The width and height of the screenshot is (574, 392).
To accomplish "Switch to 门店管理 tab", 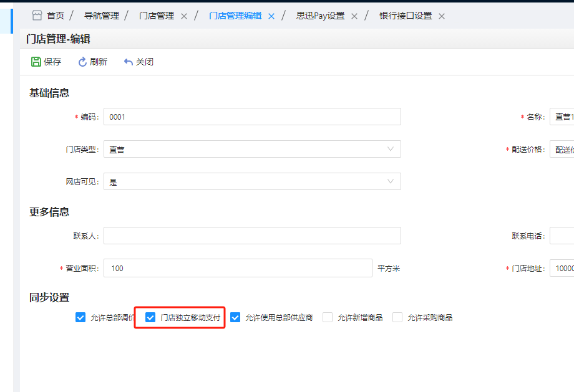I will coord(157,16).
